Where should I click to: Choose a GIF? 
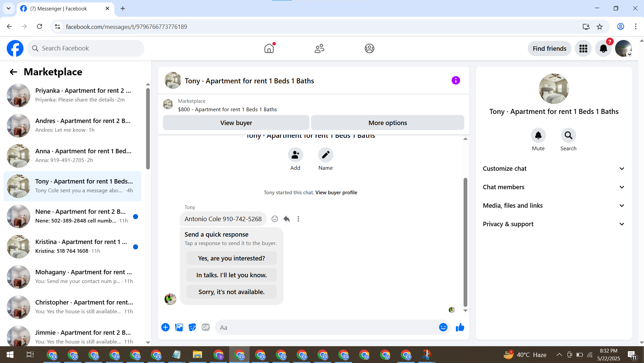[x=206, y=327]
